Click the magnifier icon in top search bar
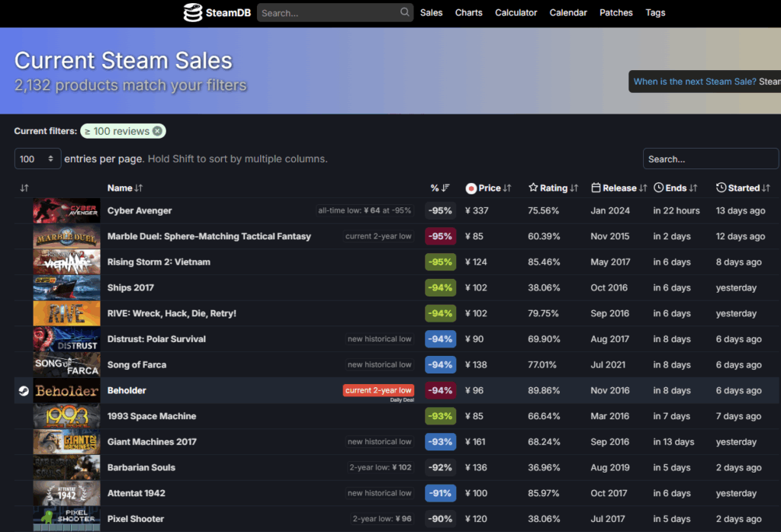The image size is (781, 532). (405, 12)
